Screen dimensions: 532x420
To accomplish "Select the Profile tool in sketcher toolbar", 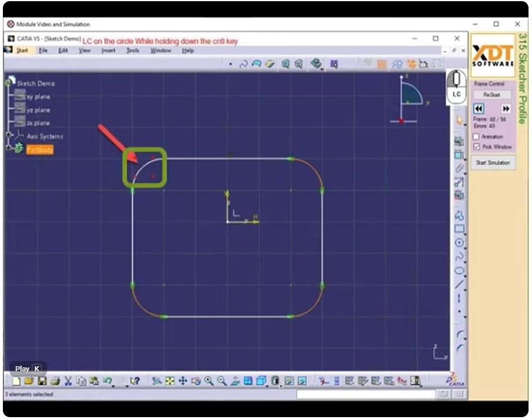I will tap(459, 215).
